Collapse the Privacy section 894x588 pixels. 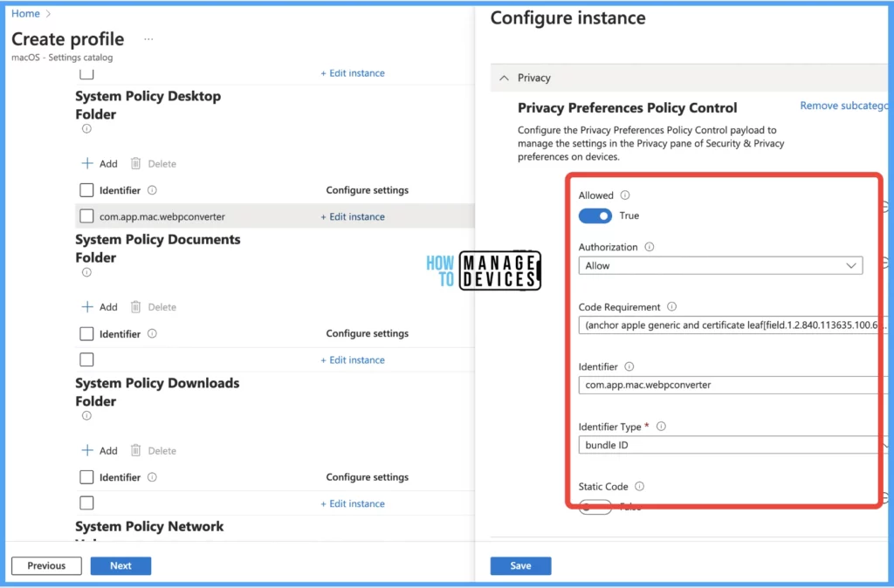[504, 78]
